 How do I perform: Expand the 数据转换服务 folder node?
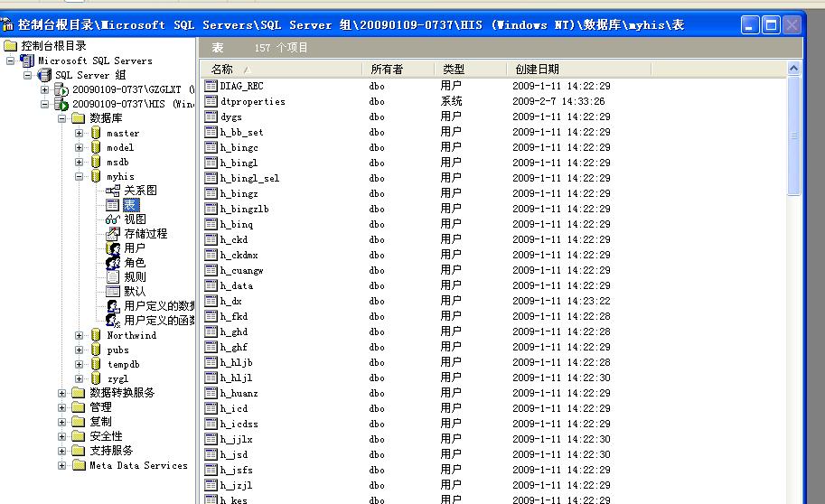pyautogui.click(x=61, y=393)
